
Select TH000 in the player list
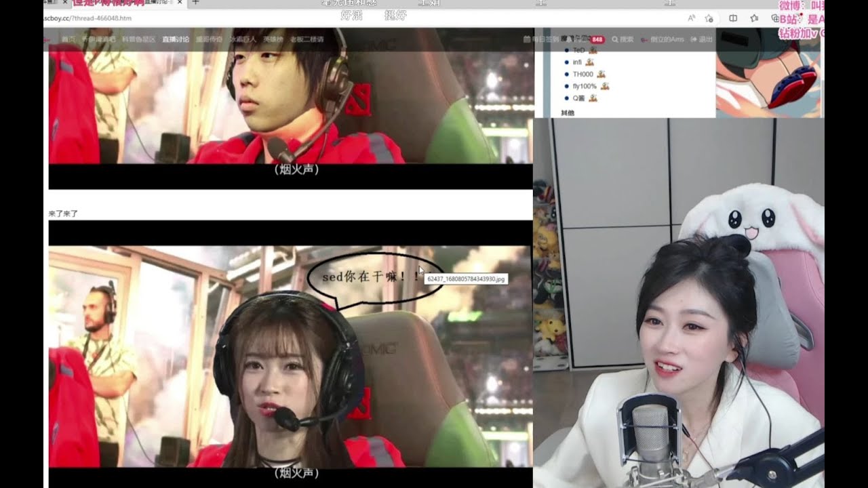coord(583,74)
